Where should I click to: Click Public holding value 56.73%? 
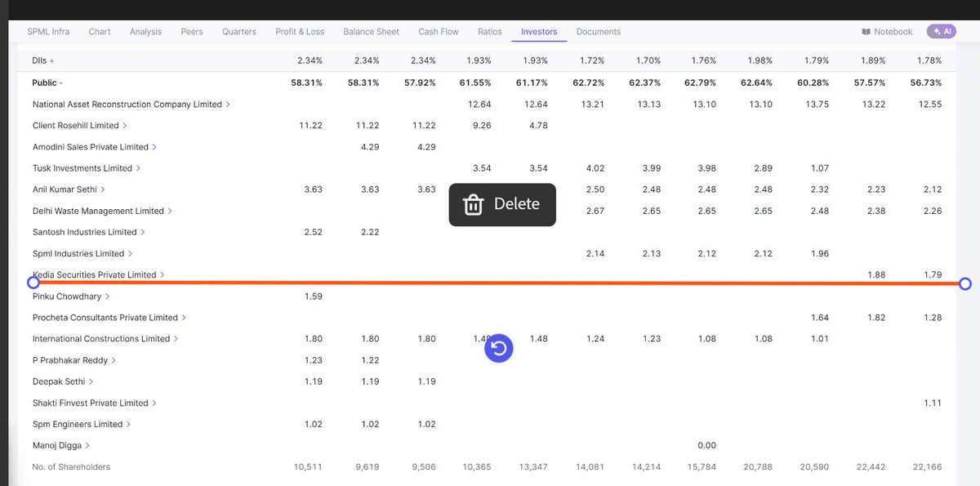coord(926,83)
